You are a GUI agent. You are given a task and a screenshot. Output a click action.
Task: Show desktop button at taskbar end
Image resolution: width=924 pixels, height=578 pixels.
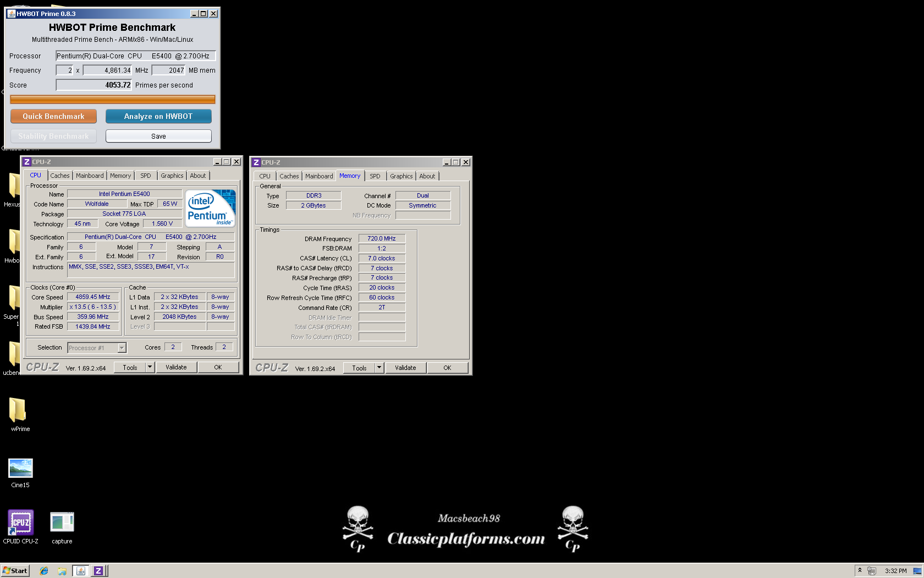(x=918, y=571)
